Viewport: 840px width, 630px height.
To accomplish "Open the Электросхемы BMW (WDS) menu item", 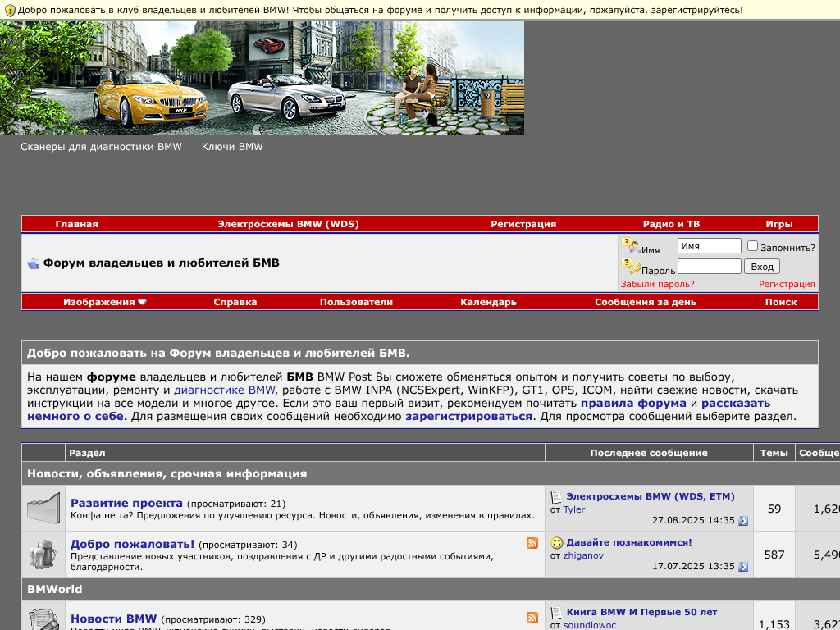I will (288, 224).
